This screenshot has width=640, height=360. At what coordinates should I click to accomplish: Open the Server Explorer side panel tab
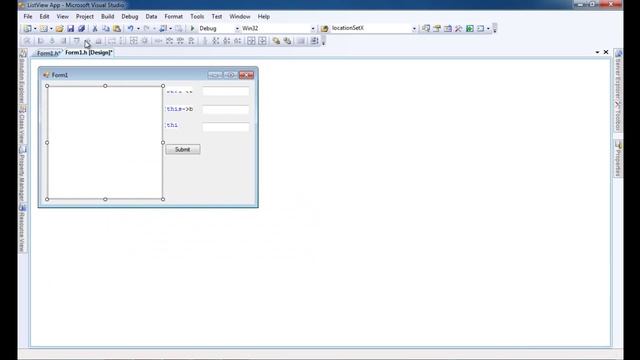point(618,75)
